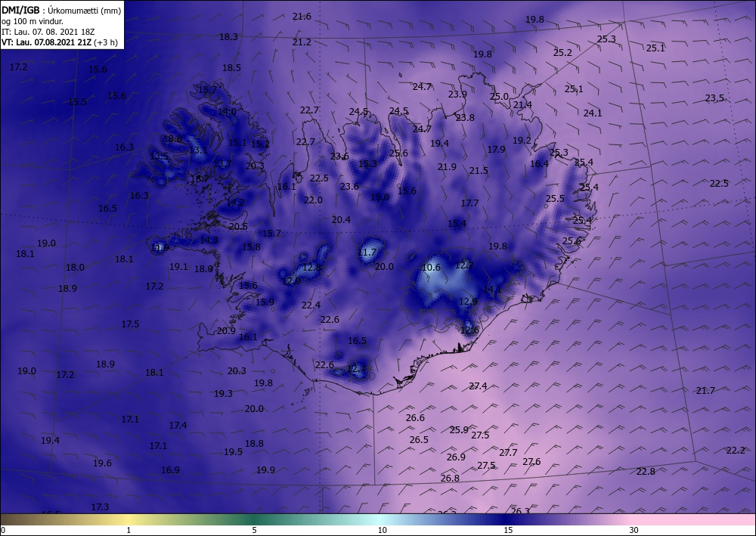Click the '12.8' value on the map
The height and width of the screenshot is (536, 756).
[311, 268]
